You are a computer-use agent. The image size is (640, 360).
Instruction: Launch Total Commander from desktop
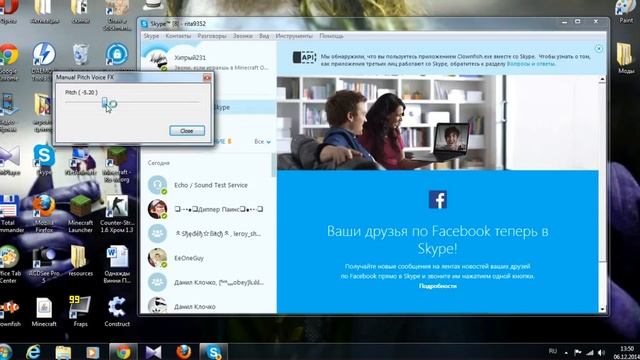point(9,212)
